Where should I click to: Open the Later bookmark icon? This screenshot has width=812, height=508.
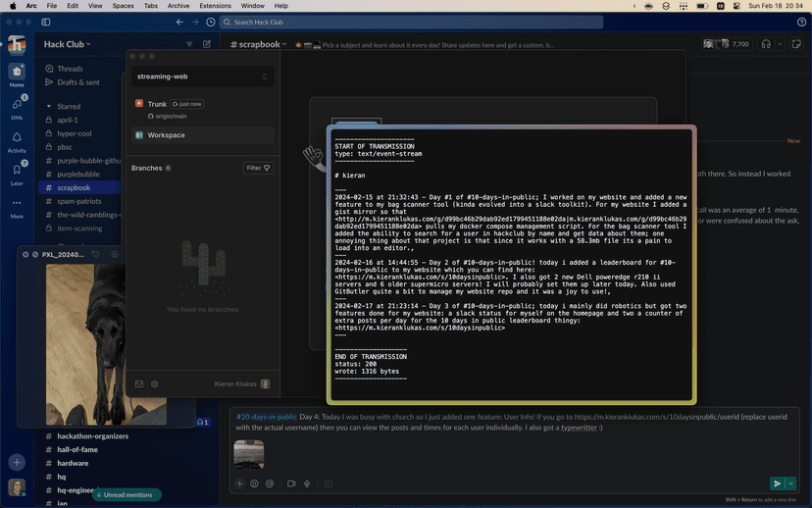[x=17, y=171]
